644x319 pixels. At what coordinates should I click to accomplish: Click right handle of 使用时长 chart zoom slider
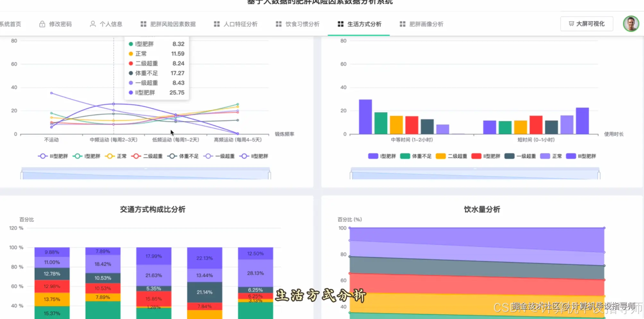click(599, 175)
